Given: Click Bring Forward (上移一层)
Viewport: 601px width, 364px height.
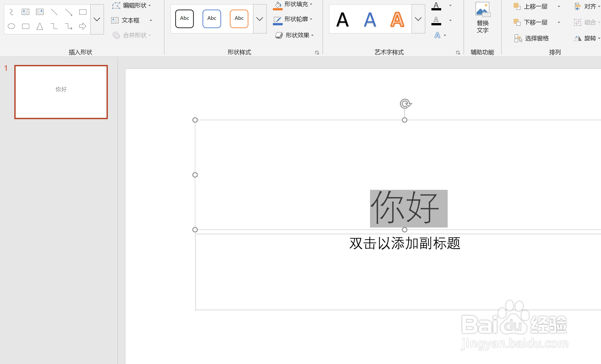Looking at the screenshot, I should (x=532, y=6).
